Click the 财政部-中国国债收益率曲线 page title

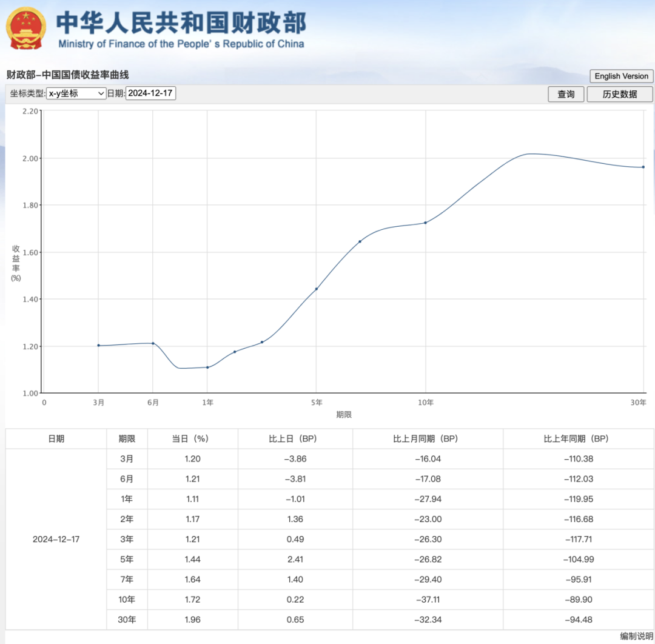[67, 75]
